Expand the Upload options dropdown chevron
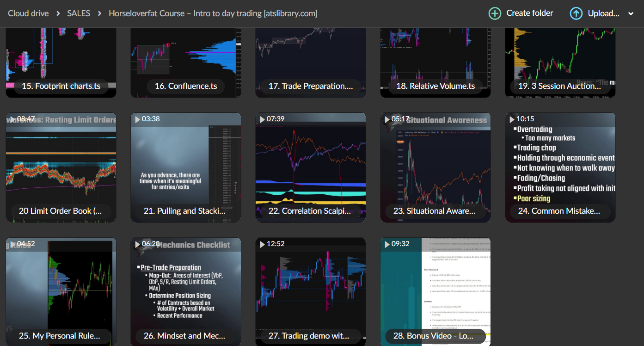 pyautogui.click(x=631, y=13)
